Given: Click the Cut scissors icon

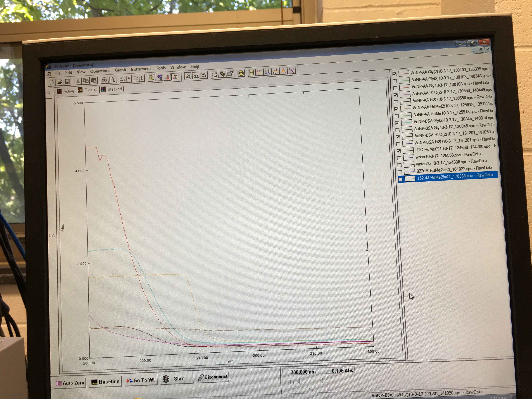Looking at the screenshot, I should (x=78, y=81).
